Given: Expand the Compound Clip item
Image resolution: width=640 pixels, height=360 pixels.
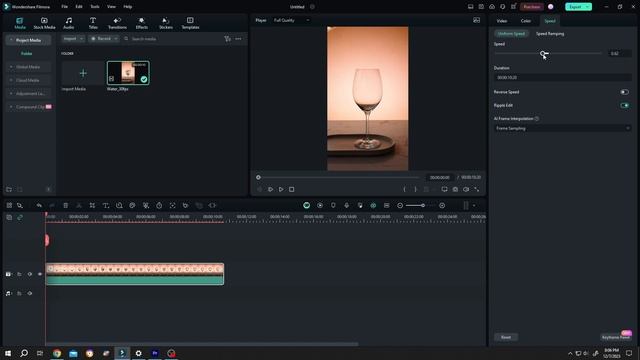Looking at the screenshot, I should tap(11, 107).
